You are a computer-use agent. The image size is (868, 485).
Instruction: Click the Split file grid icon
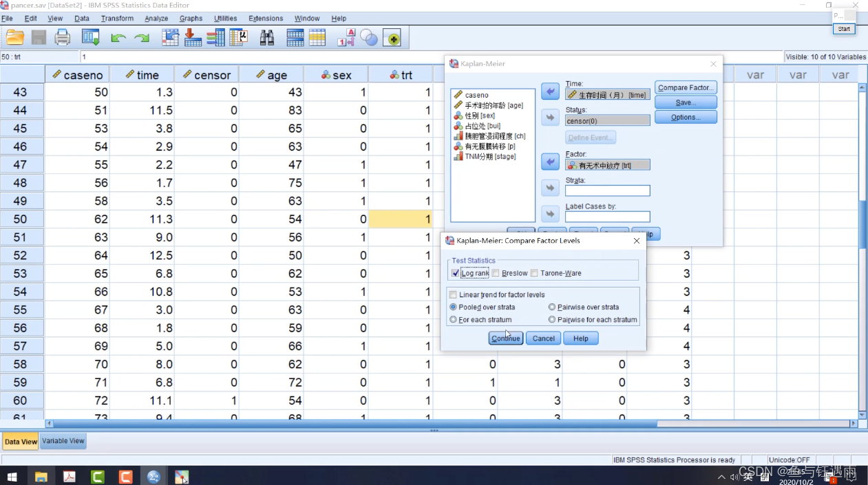coord(295,38)
